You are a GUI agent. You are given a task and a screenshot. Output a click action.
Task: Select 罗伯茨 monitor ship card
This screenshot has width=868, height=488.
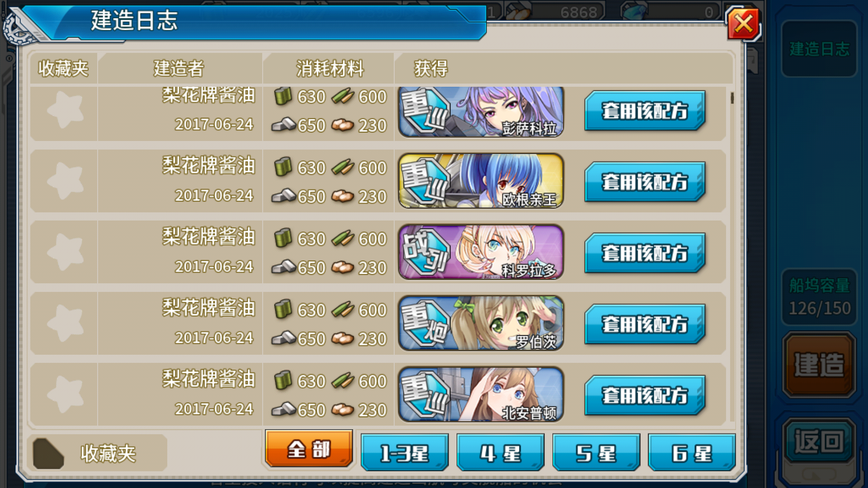[x=481, y=323]
